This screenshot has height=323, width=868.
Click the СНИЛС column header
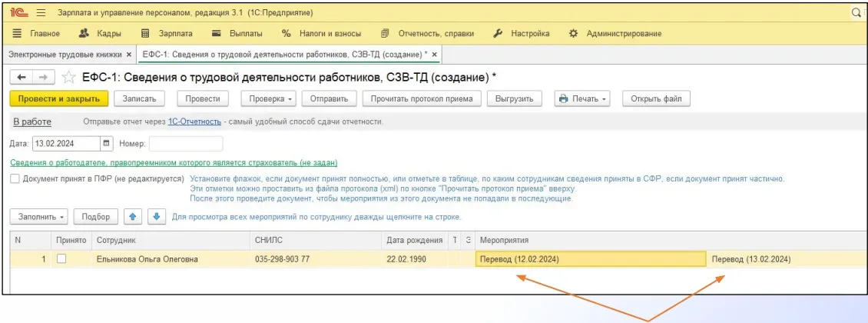[316, 241]
